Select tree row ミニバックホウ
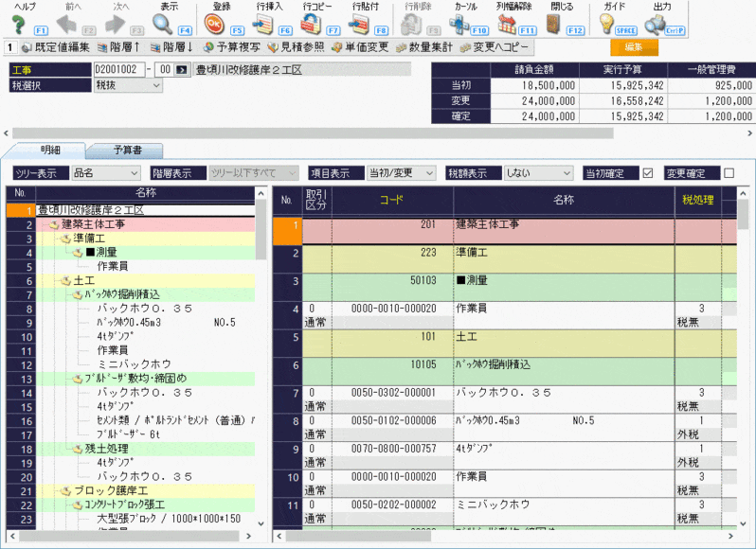 pos(134,364)
